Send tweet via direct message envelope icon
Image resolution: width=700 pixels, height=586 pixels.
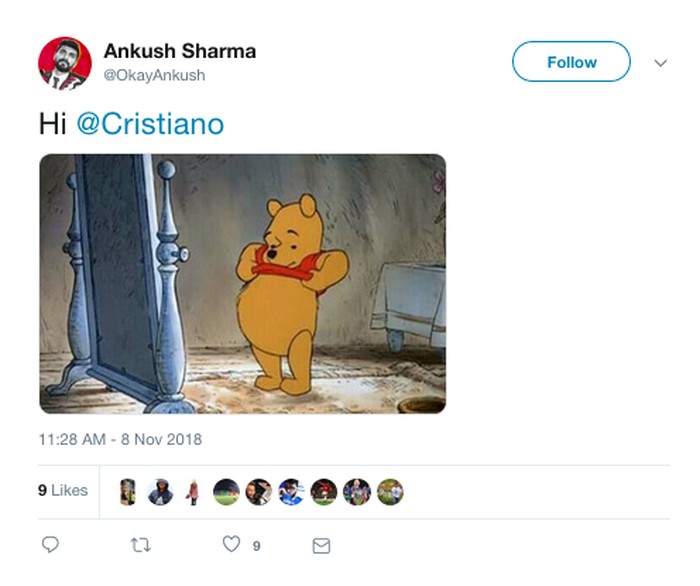click(x=321, y=545)
